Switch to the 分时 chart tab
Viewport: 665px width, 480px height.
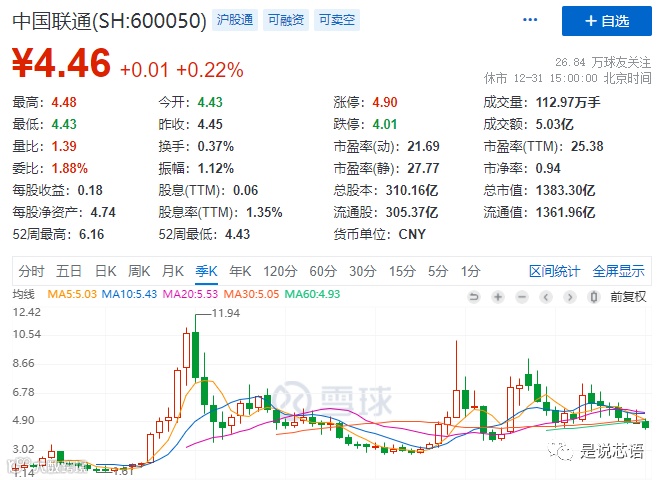coord(31,271)
